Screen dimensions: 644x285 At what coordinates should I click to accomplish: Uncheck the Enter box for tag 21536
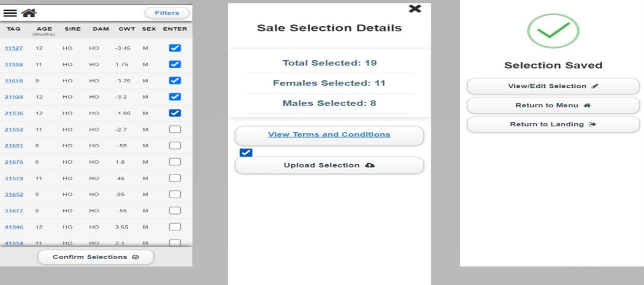175,113
